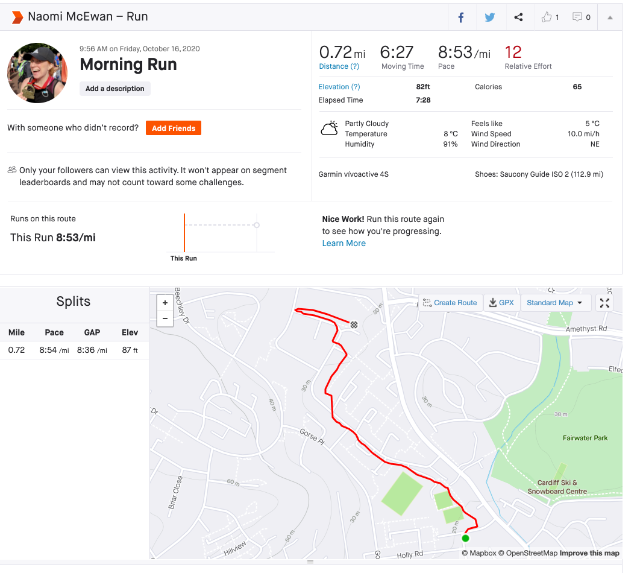Open the comments icon
This screenshot has height=573, width=640.
click(x=580, y=17)
